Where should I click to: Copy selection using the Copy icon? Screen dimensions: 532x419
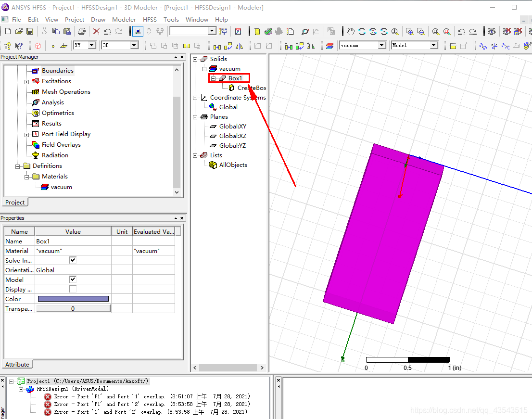click(56, 32)
